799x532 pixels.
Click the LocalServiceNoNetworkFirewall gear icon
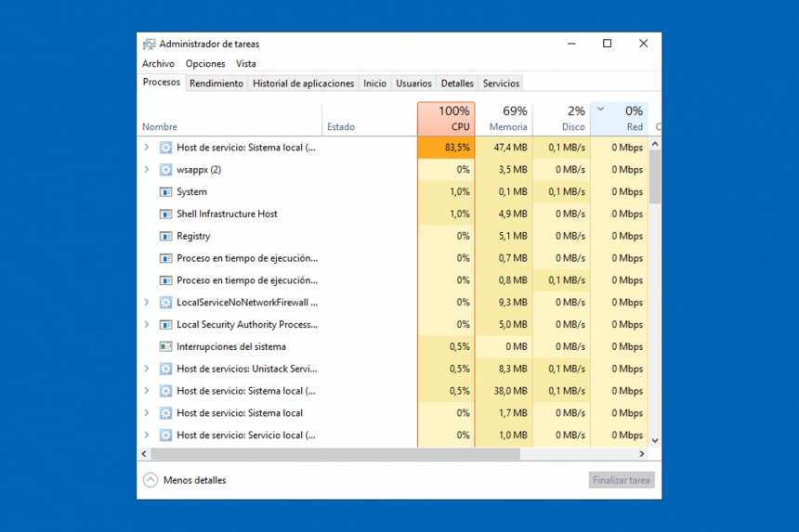pos(166,303)
